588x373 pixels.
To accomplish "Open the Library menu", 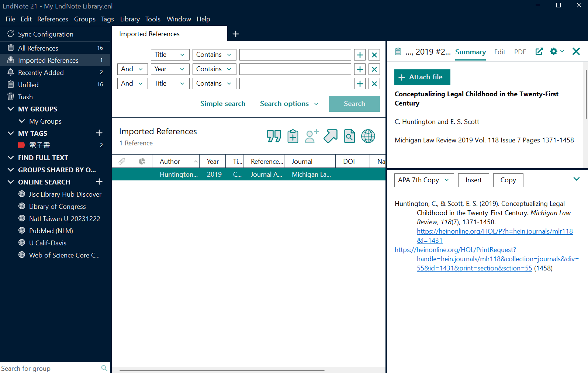I will (130, 19).
